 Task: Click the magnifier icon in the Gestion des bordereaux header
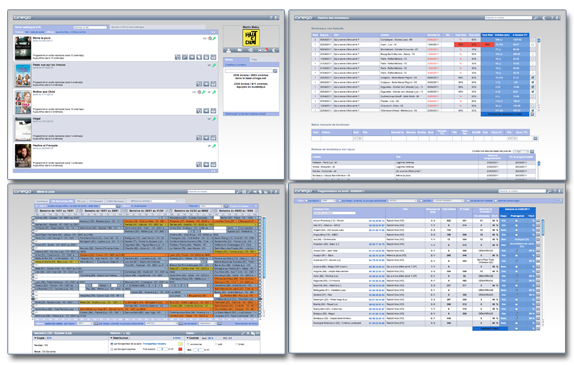tap(536, 18)
